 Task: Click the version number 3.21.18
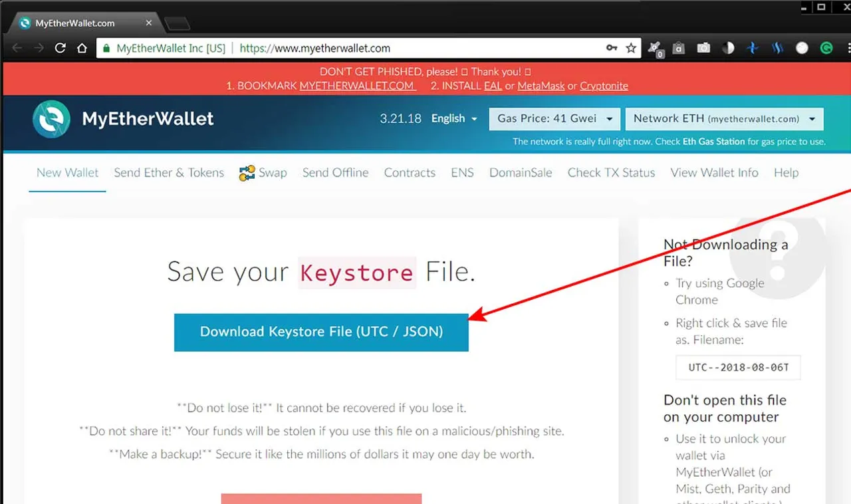click(x=400, y=118)
